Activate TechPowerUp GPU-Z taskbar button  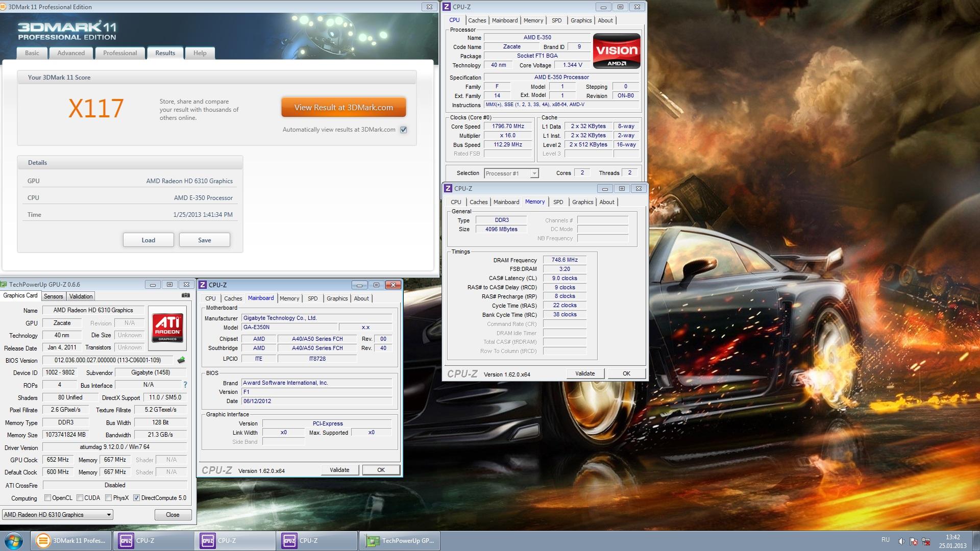400,541
